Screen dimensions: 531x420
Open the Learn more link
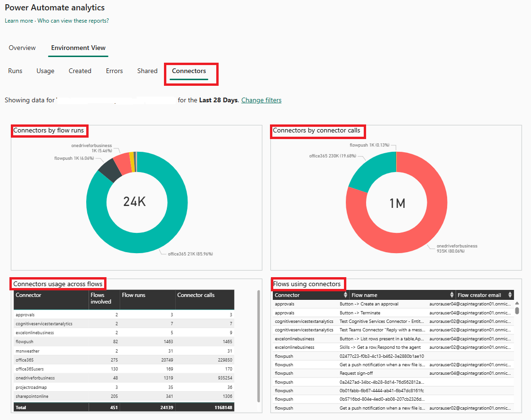point(19,21)
